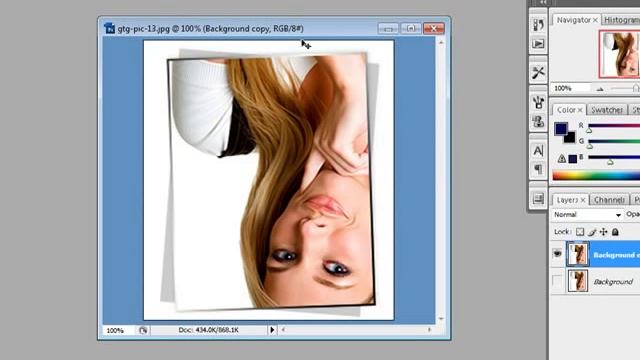Screen dimensions: 640x360
Task: Click the B color slider handle
Action: (610, 162)
